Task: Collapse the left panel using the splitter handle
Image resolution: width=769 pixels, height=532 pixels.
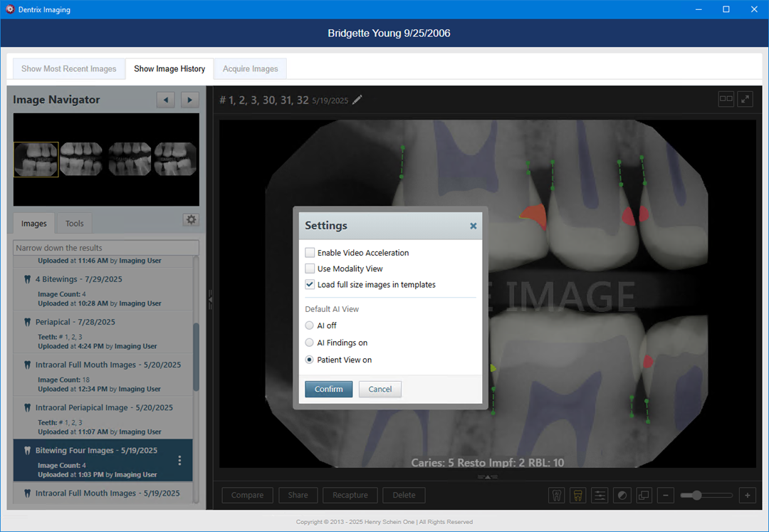Action: 210,298
